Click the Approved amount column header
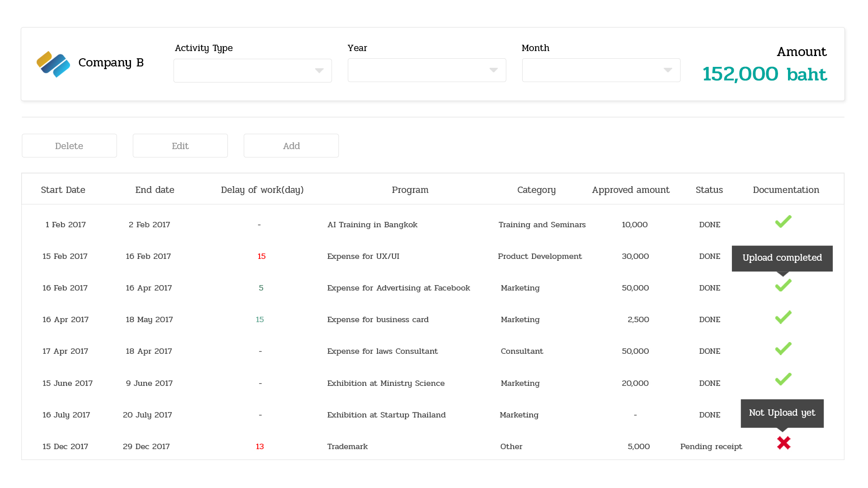 coord(630,190)
